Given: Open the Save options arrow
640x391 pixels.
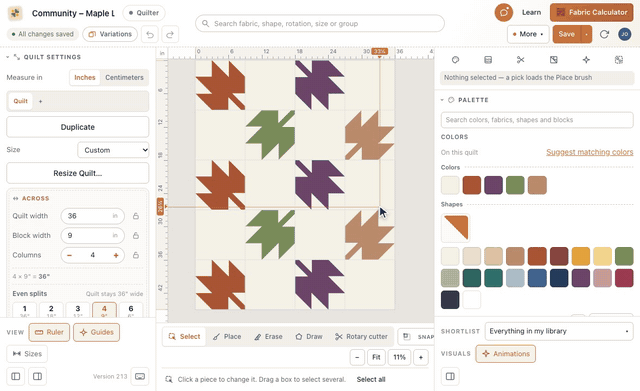Looking at the screenshot, I should click(587, 34).
